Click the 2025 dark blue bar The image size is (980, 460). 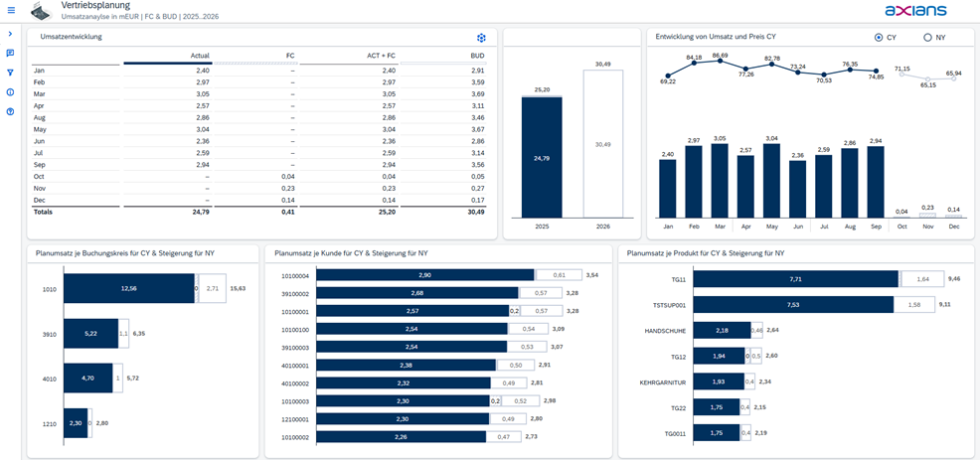coord(542,157)
